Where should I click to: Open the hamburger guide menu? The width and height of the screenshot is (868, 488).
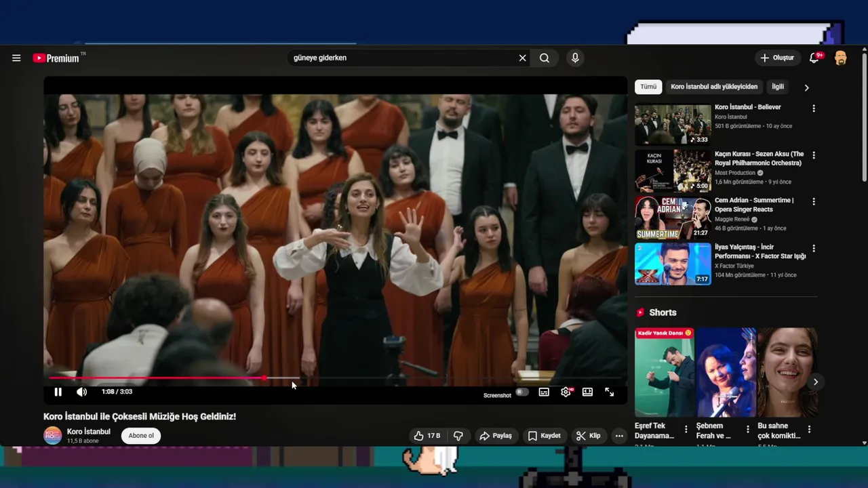[16, 58]
